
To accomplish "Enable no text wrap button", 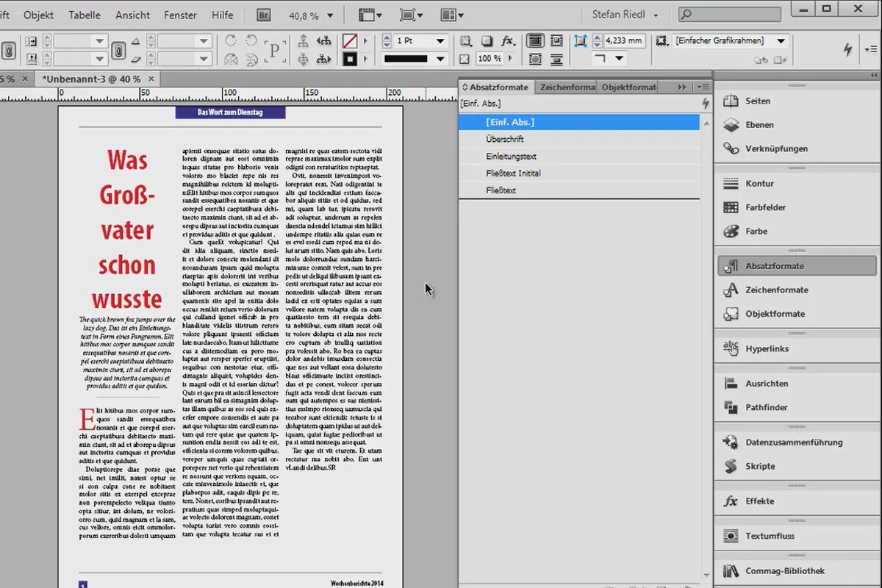I will tap(534, 41).
